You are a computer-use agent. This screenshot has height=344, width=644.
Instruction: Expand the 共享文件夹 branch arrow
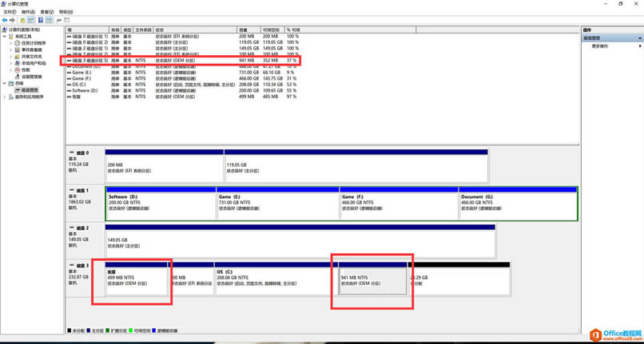pos(11,56)
